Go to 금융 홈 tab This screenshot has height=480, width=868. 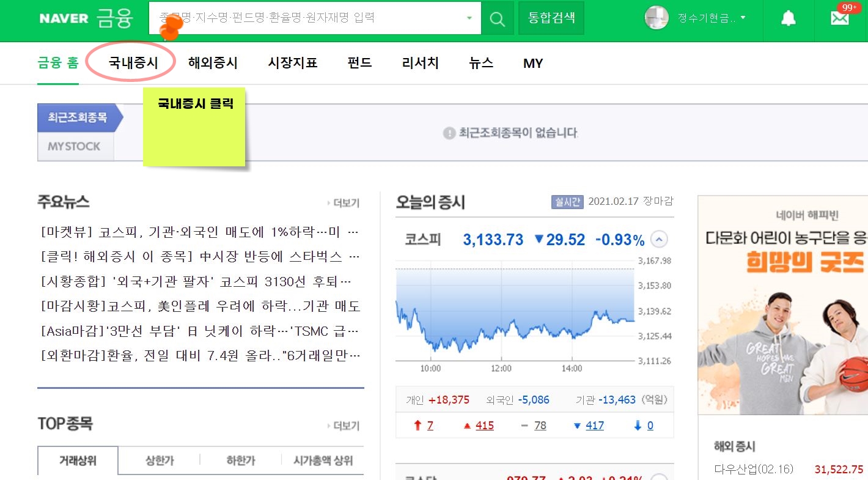coord(58,63)
